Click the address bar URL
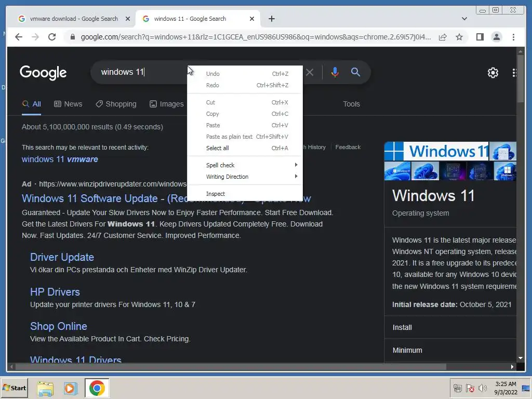Viewport: 532px width, 399px height. (x=256, y=37)
